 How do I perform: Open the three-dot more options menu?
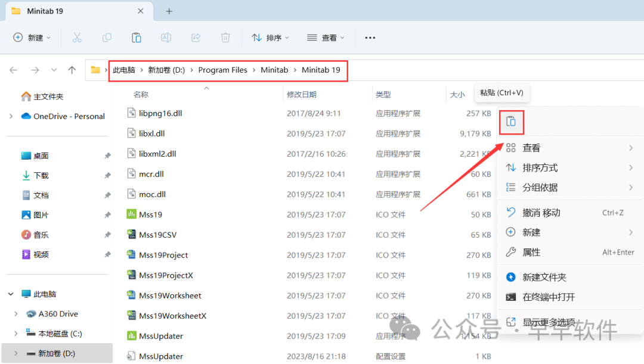pos(370,38)
